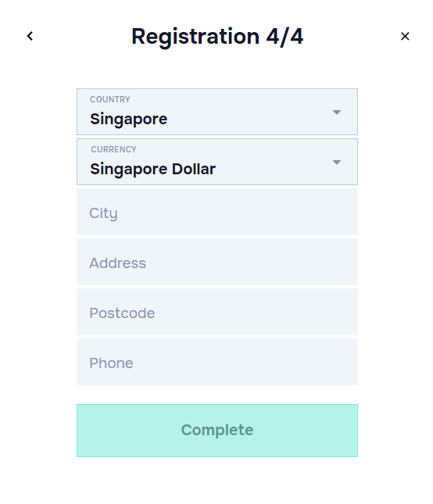Click the Registration 4/4 heading

point(217,36)
